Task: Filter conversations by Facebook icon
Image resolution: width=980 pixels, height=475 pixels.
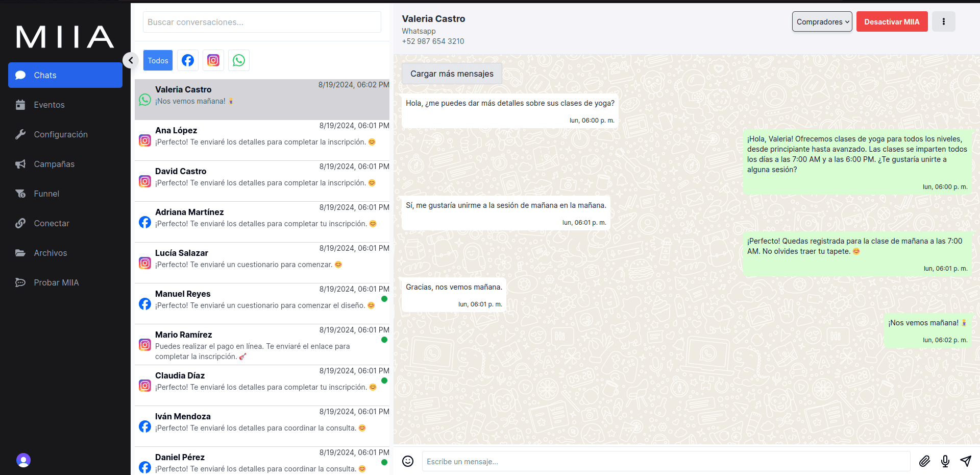Action: click(188, 60)
